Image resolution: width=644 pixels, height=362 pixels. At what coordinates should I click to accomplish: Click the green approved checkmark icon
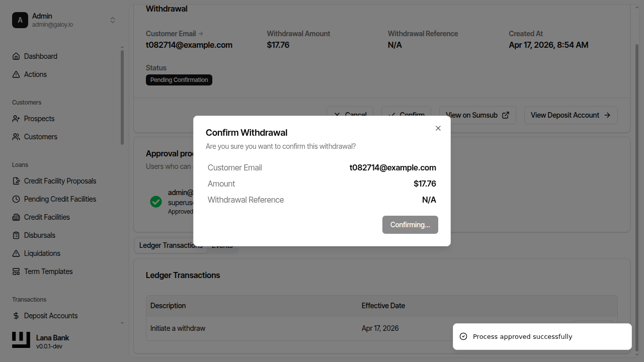tap(156, 202)
